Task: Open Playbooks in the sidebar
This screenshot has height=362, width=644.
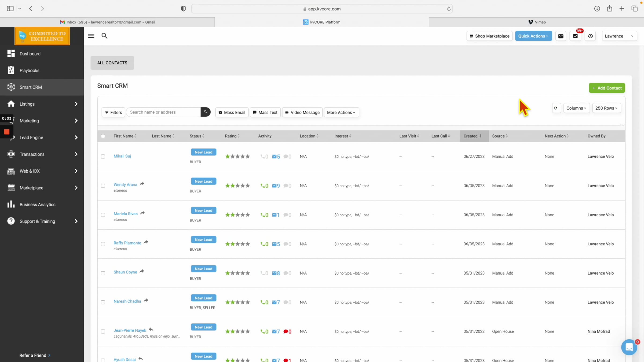Action: [x=30, y=71]
